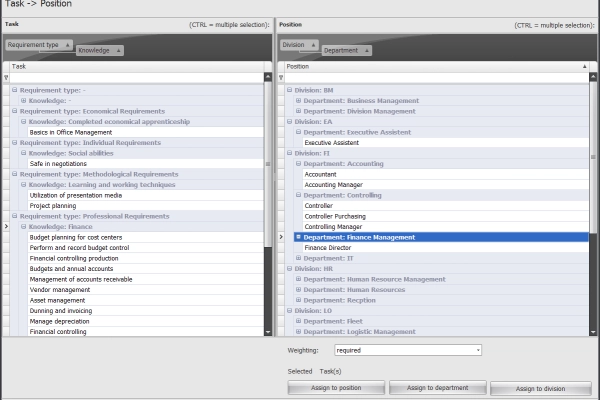This screenshot has width=600, height=400.
Task: Select 'Management of accounts receivable' task
Action: click(145, 279)
